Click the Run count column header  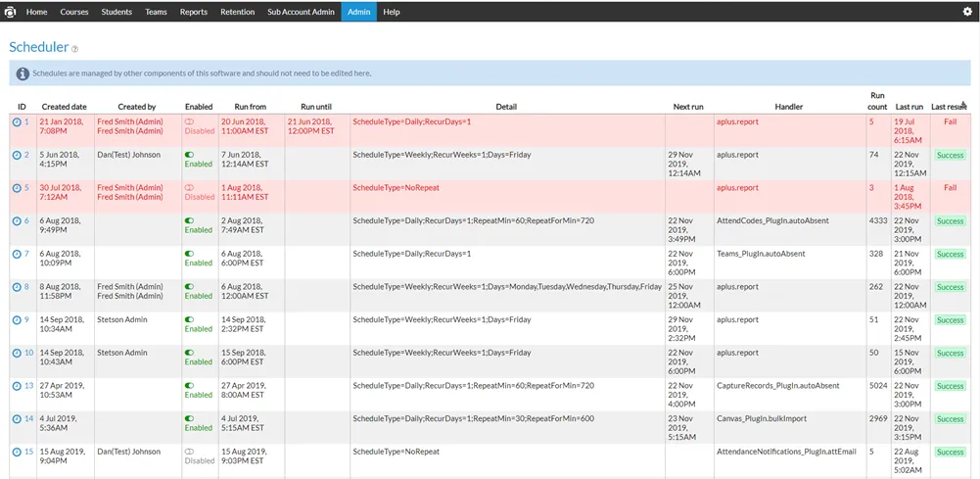tap(877, 101)
